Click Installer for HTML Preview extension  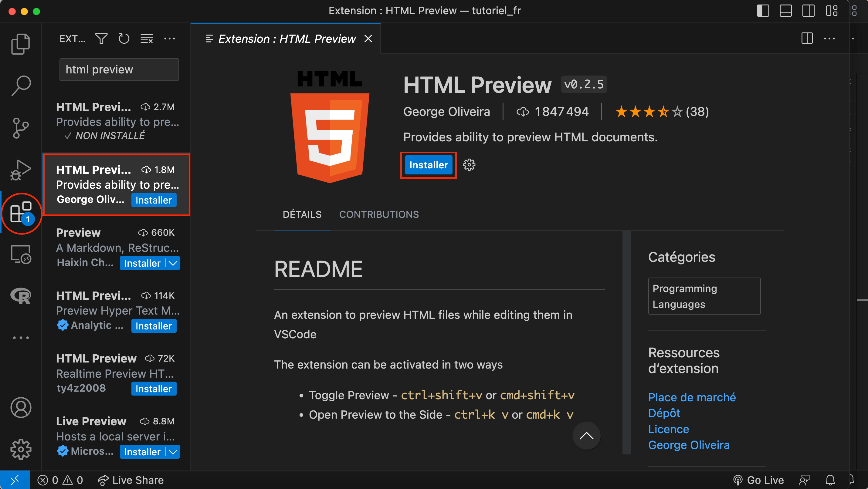click(x=428, y=165)
